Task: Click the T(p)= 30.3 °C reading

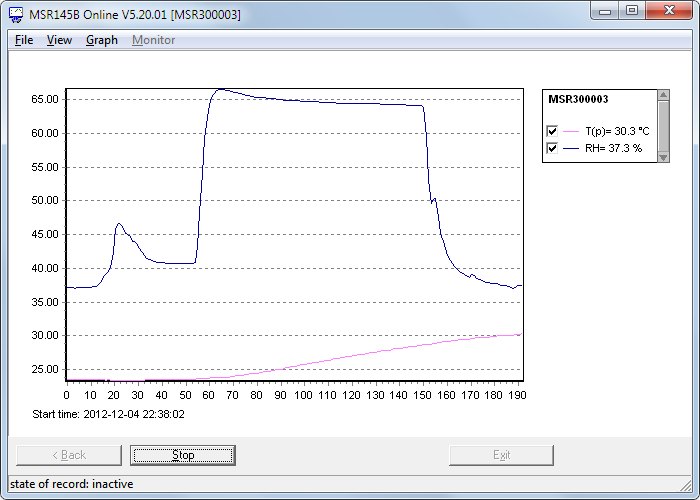Action: pyautogui.click(x=617, y=131)
